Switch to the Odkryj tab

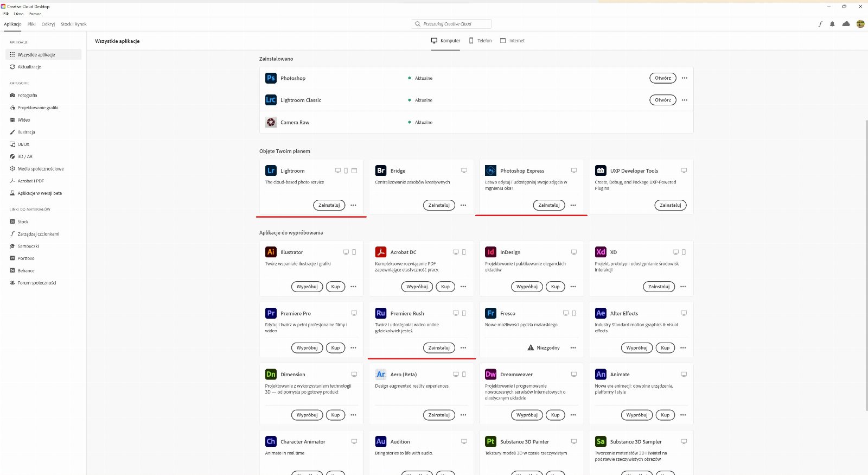click(48, 24)
